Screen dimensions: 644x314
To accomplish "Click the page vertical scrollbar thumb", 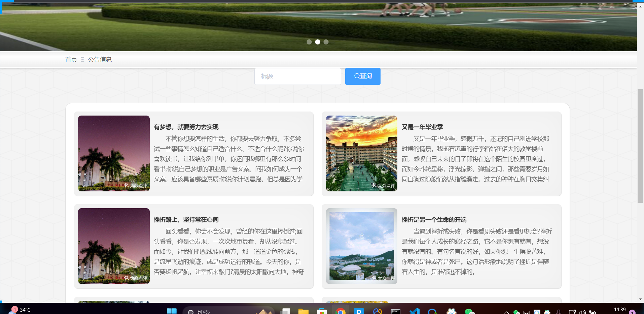I will pyautogui.click(x=640, y=146).
